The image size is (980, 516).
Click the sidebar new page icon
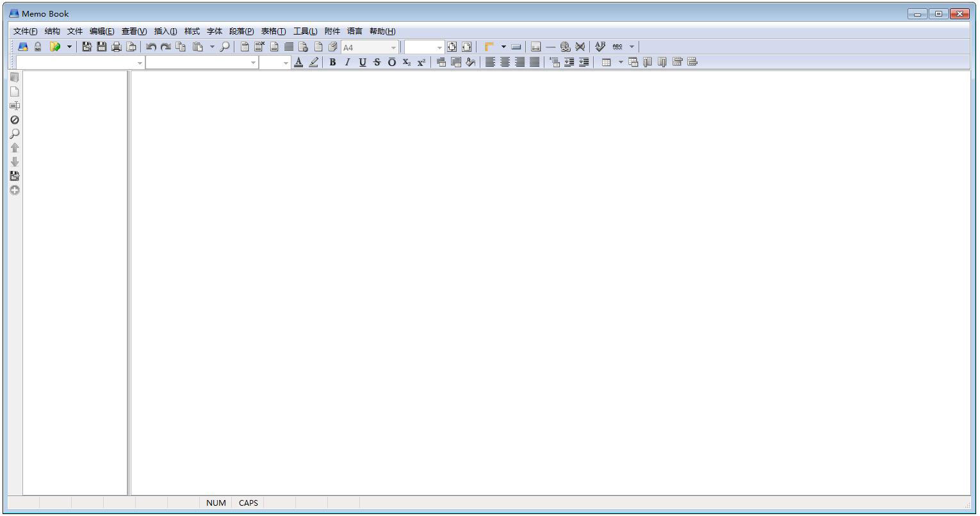[x=14, y=92]
